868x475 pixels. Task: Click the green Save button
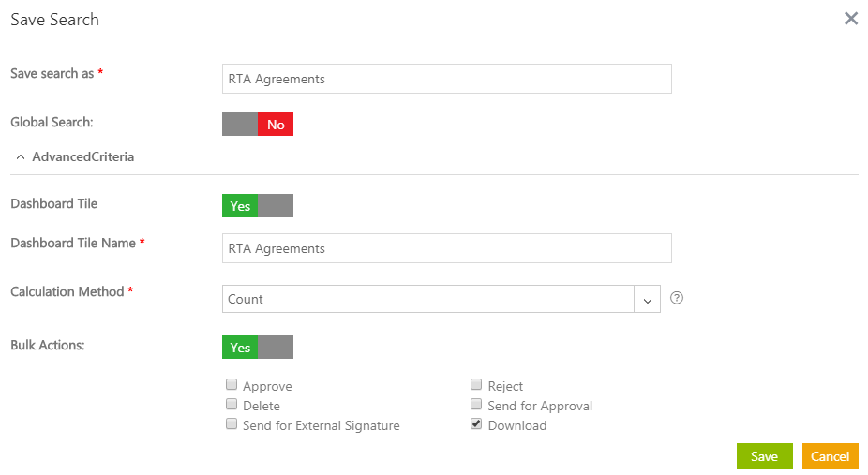click(764, 456)
